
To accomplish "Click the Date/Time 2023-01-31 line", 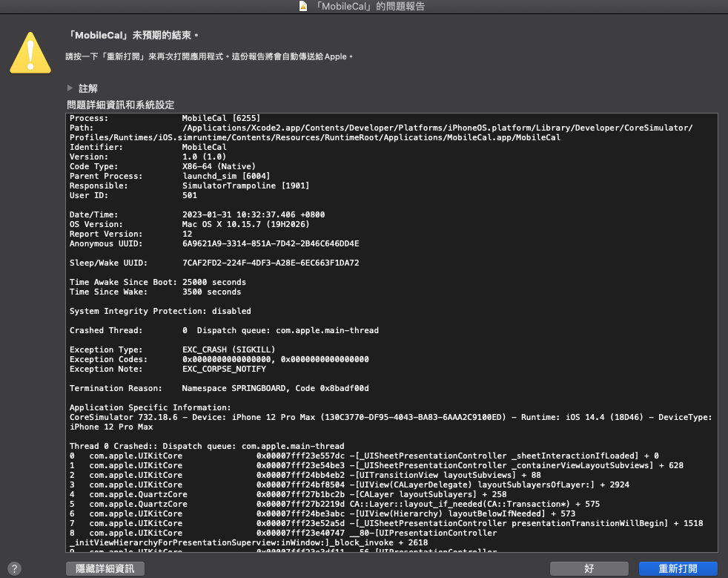I will pyautogui.click(x=197, y=214).
